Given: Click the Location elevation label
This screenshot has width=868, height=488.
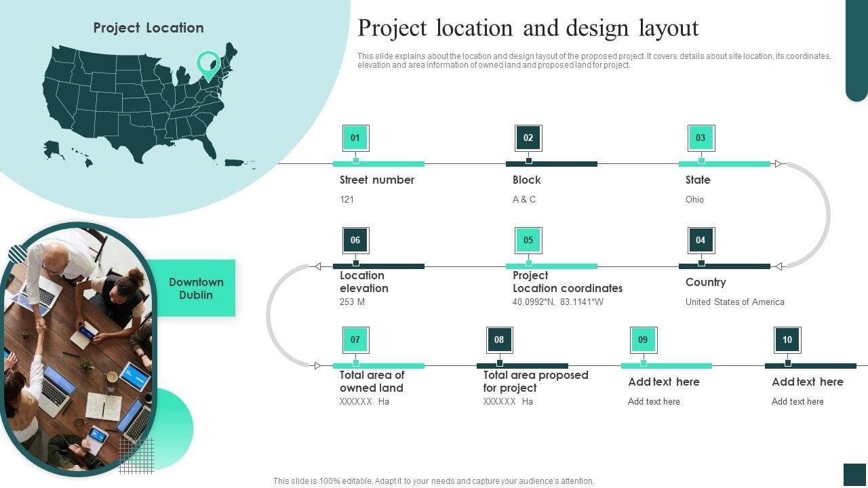Looking at the screenshot, I should point(364,282).
